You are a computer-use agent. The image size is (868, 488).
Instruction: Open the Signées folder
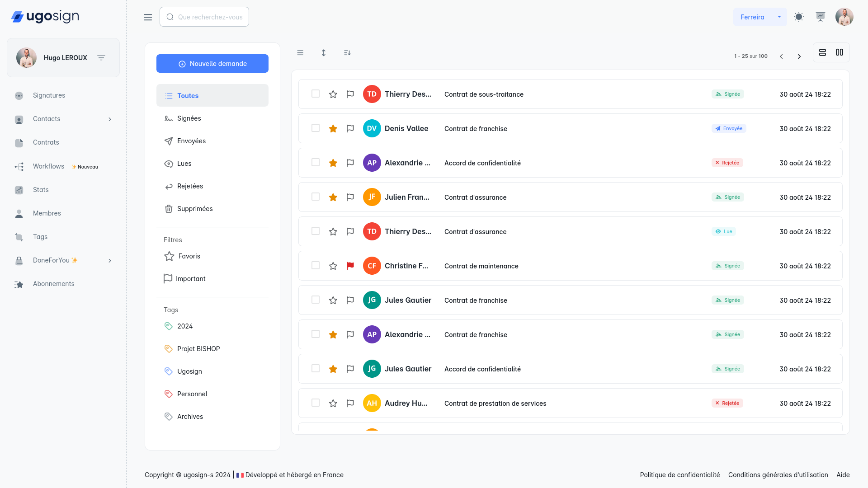[189, 118]
